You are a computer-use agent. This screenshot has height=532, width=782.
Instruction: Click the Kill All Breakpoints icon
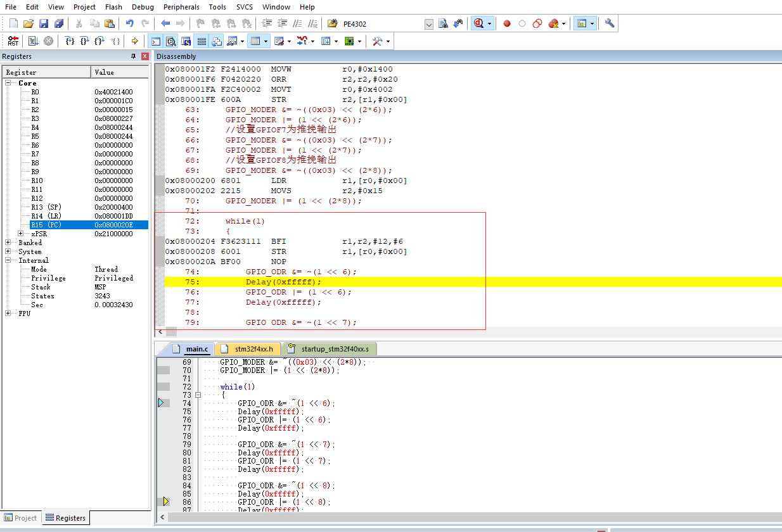(553, 23)
